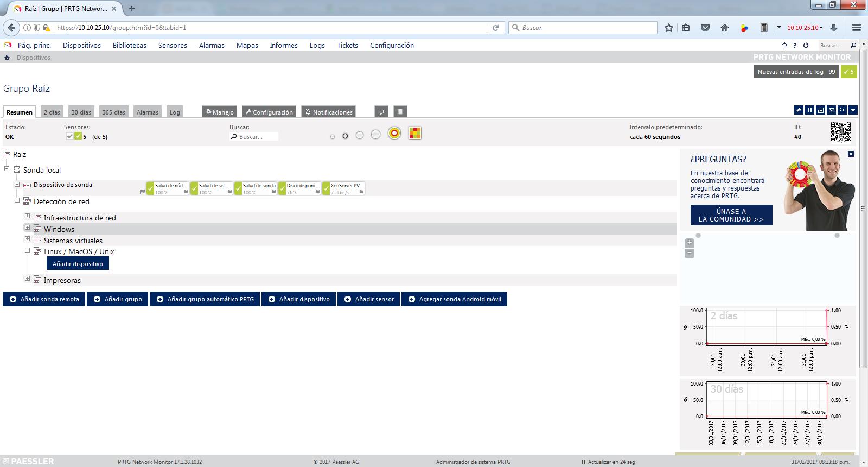Select the large view size radio
The image size is (868, 467).
360,135
